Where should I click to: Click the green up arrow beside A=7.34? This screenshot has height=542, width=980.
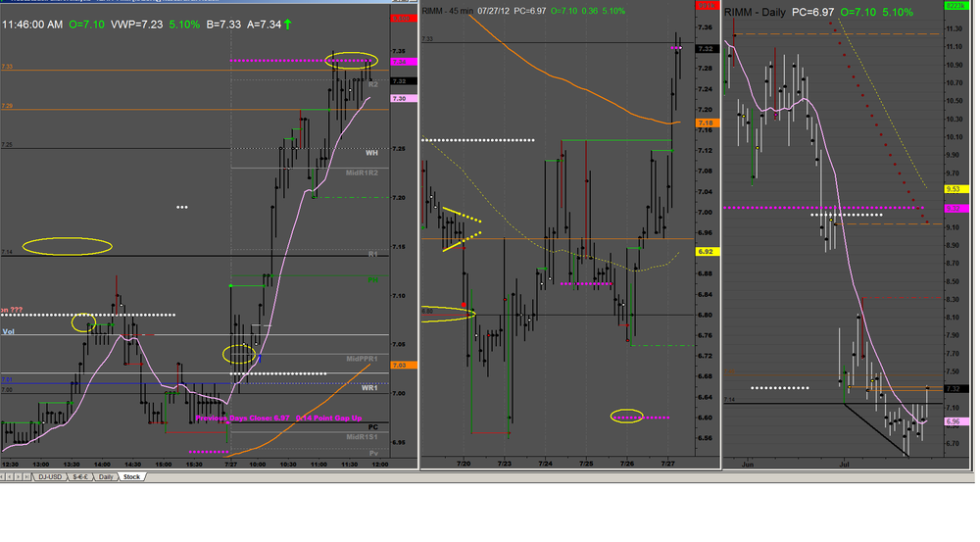tap(287, 25)
